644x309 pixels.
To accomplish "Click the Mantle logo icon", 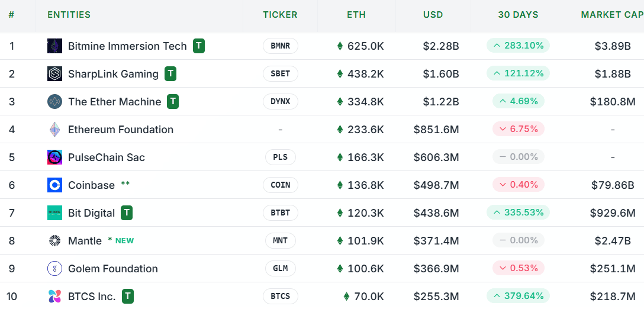I will tap(54, 241).
